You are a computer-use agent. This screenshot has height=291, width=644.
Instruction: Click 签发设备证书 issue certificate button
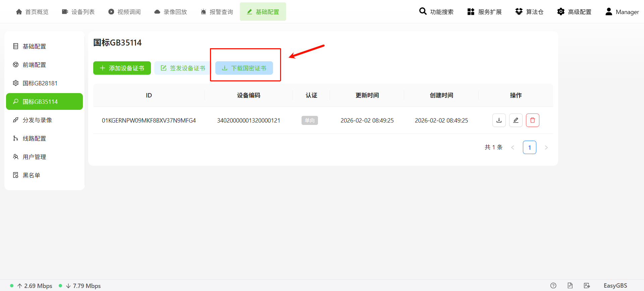click(183, 68)
